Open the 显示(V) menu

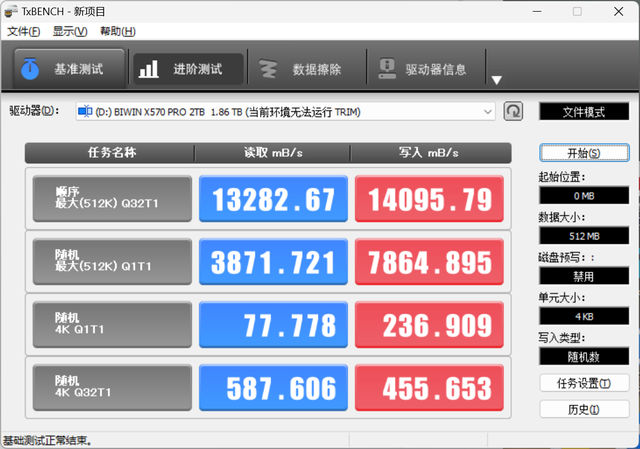point(70,31)
